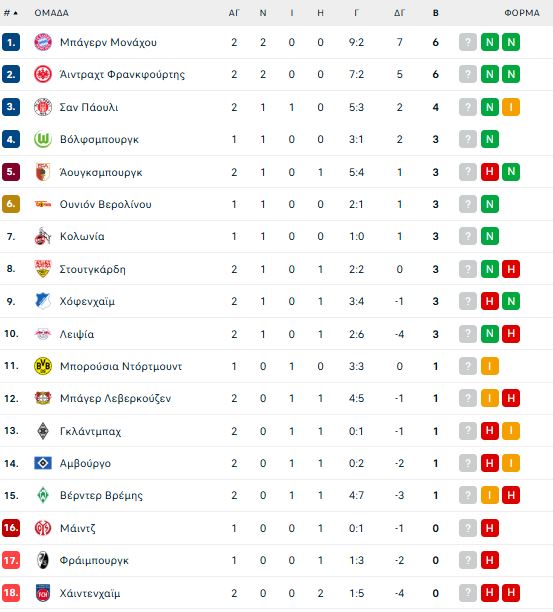
Task: Click the Borussia Dortmund BVB logo
Action: click(x=43, y=366)
